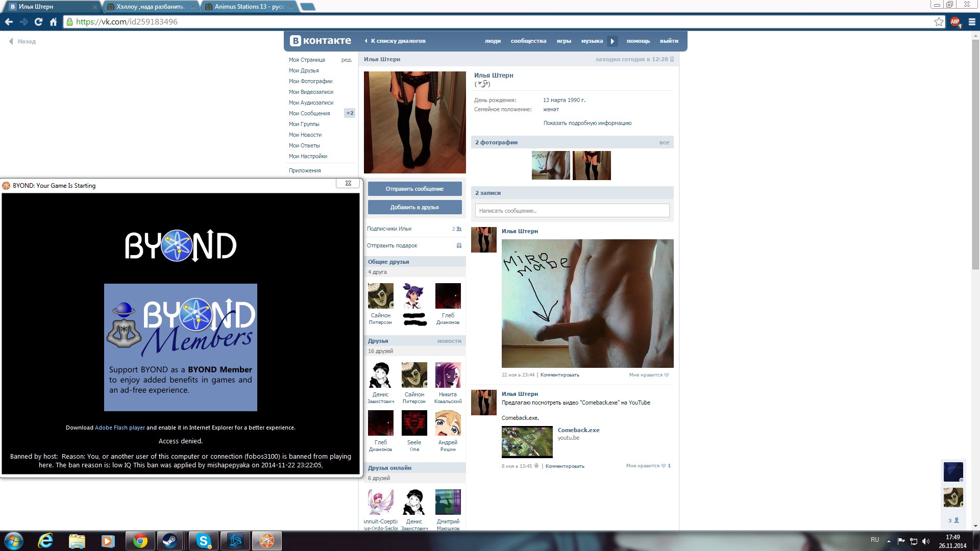Viewport: 980px width, 551px height.
Task: Open Windows Media Player from the taskbar
Action: point(108,541)
